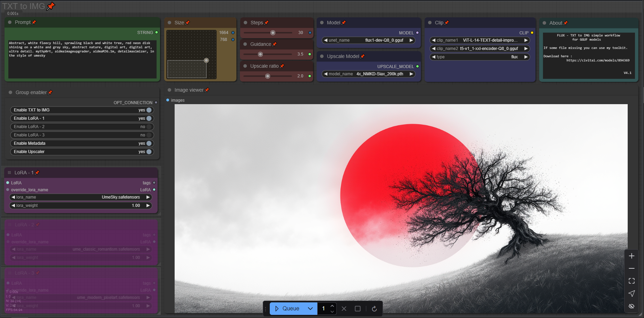Open the unet_name model selector
The image size is (644, 318).
pos(368,40)
